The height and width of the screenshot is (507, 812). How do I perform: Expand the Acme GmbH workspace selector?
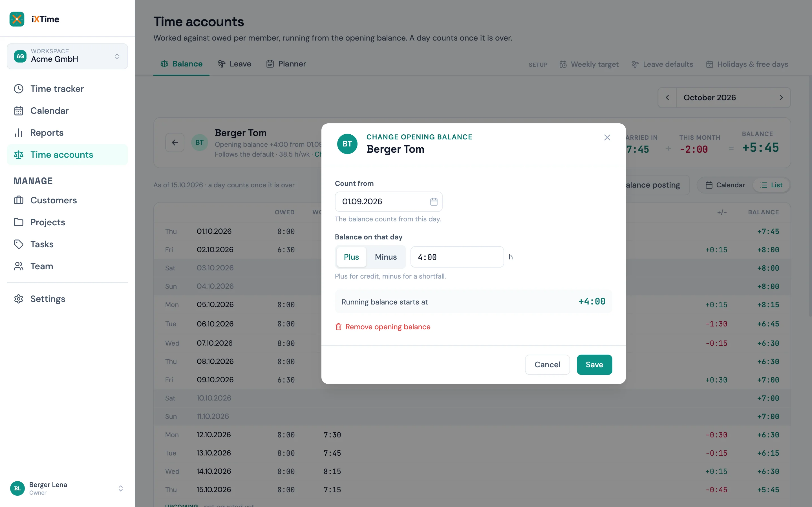click(x=67, y=56)
